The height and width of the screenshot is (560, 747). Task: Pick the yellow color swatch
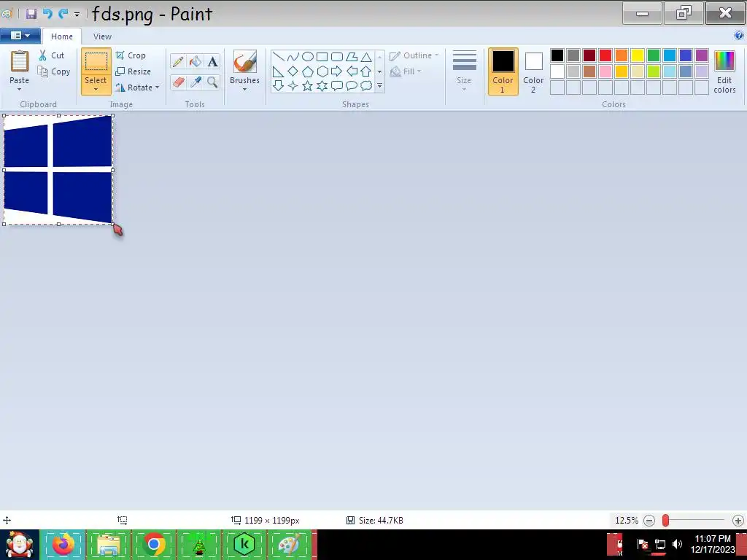click(638, 55)
